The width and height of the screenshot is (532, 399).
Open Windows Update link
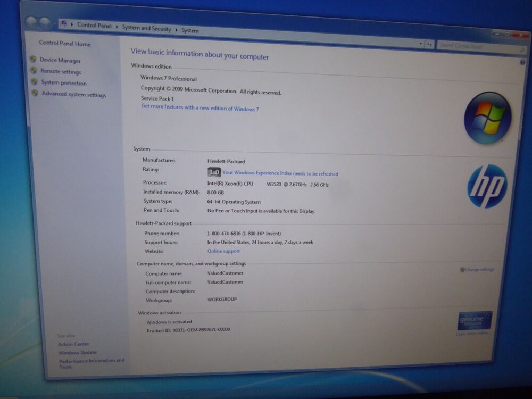coord(77,353)
